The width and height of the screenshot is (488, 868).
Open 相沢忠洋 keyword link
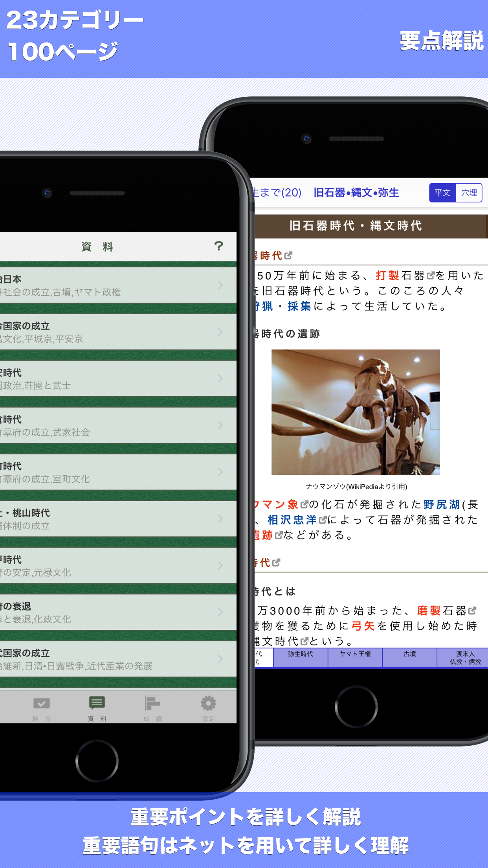[292, 520]
